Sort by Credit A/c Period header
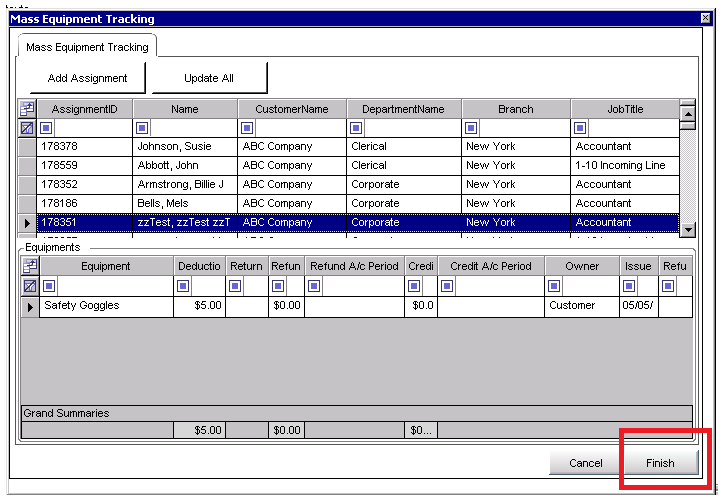725x500 pixels. pyautogui.click(x=491, y=266)
